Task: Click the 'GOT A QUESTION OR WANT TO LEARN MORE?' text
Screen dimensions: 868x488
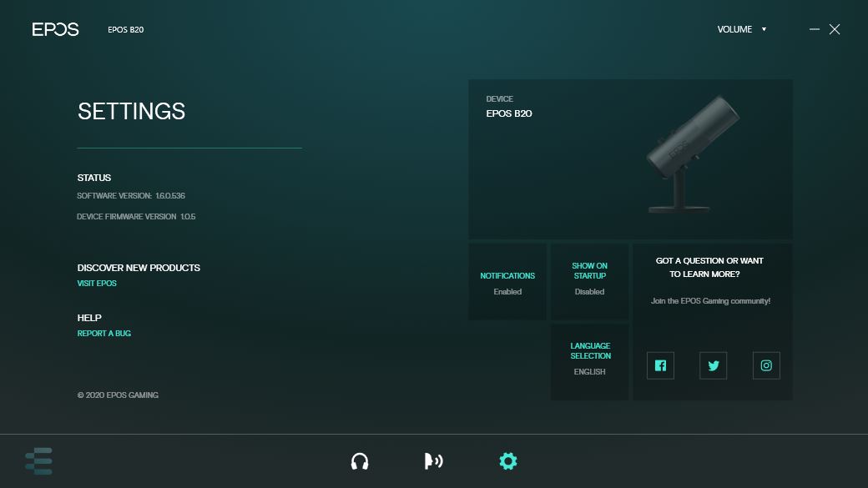Action: coord(709,267)
